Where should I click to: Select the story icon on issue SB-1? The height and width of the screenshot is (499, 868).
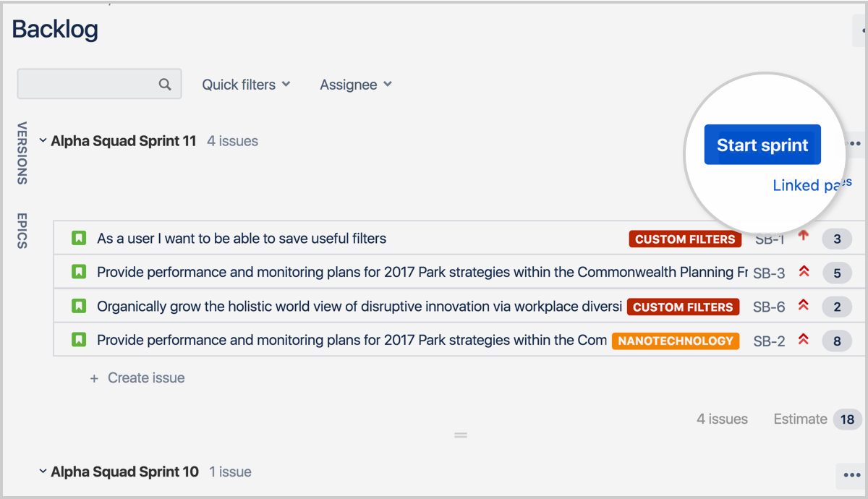[78, 238]
